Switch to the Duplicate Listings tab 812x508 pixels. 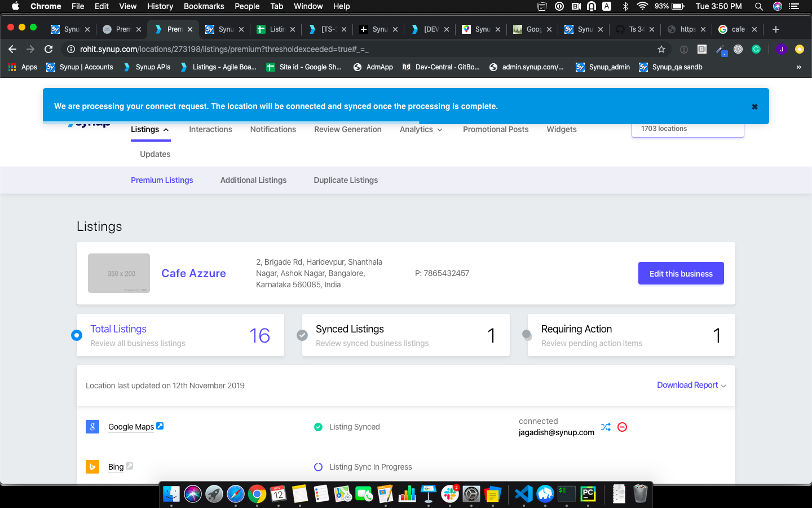[346, 180]
